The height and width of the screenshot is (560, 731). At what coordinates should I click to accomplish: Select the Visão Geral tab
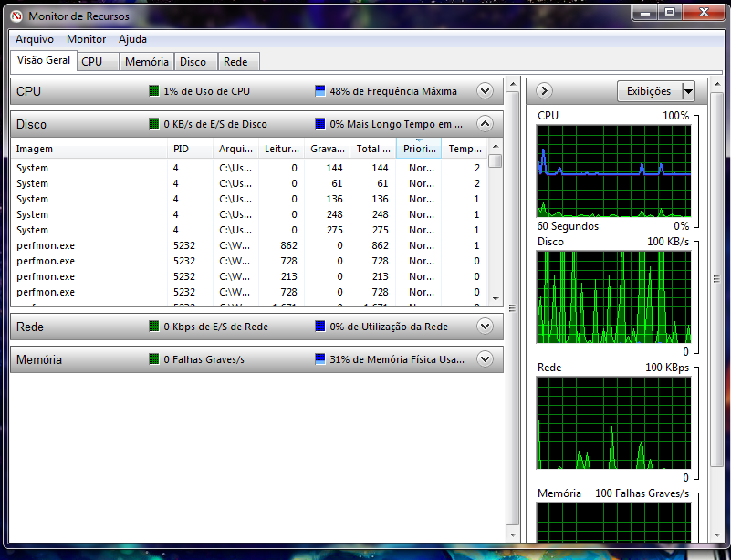click(44, 60)
